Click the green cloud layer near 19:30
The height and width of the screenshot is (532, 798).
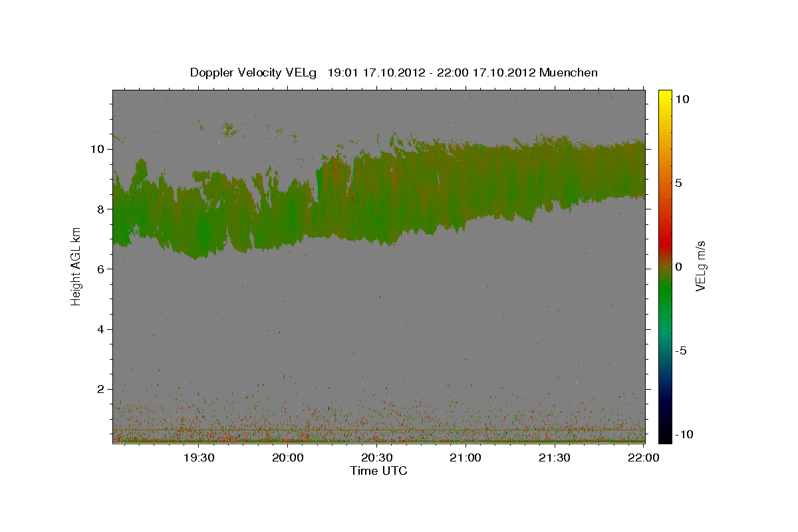click(x=199, y=223)
